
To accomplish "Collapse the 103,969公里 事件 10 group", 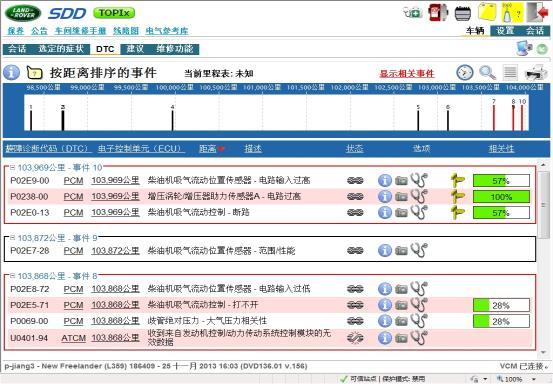I will click(12, 167).
